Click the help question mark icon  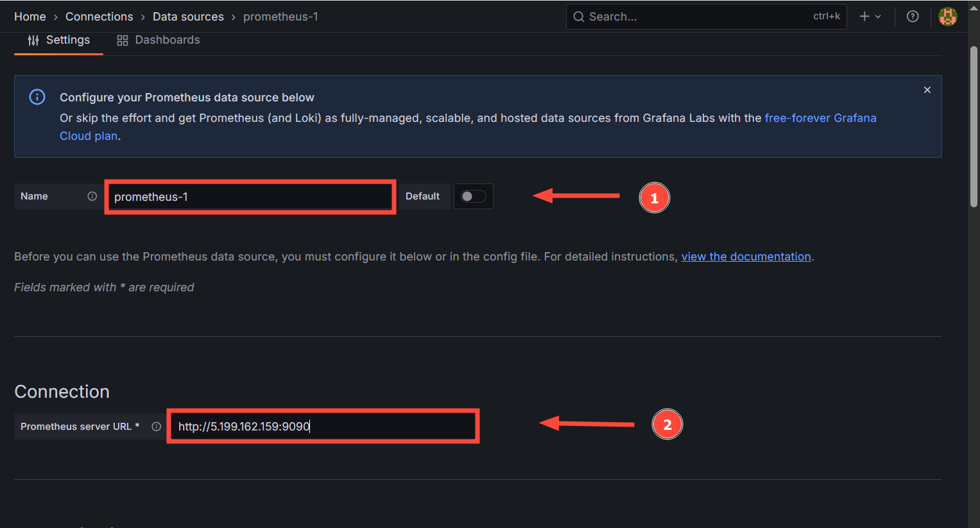[912, 17]
